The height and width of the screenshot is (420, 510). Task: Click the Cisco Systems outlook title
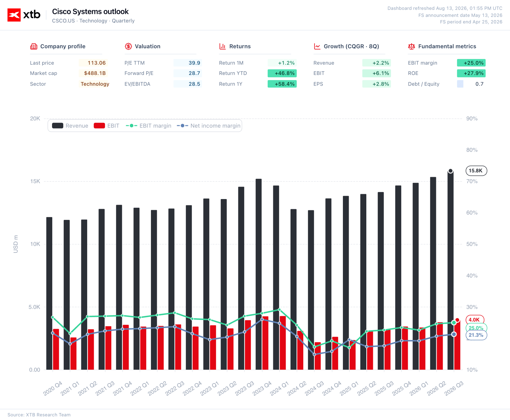click(x=90, y=11)
